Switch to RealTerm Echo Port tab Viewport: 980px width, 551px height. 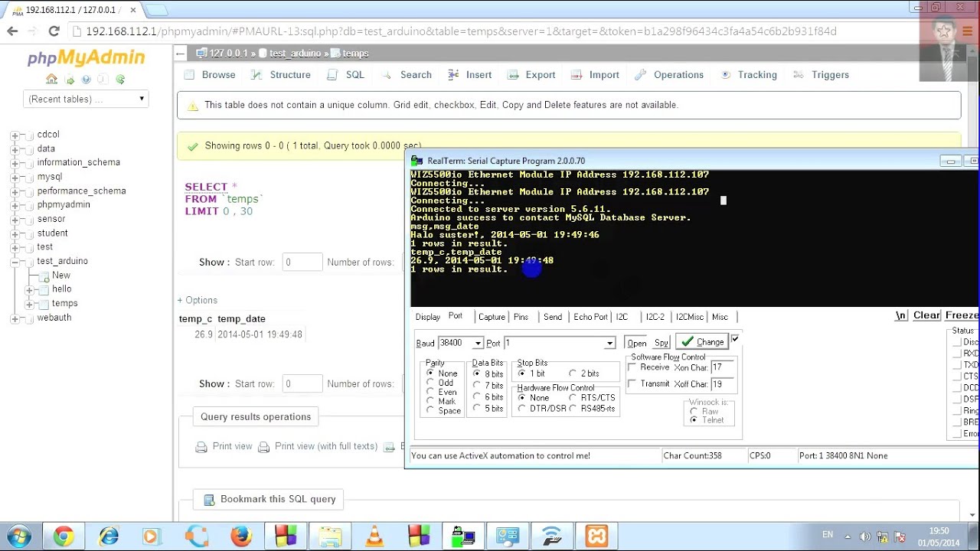click(590, 317)
